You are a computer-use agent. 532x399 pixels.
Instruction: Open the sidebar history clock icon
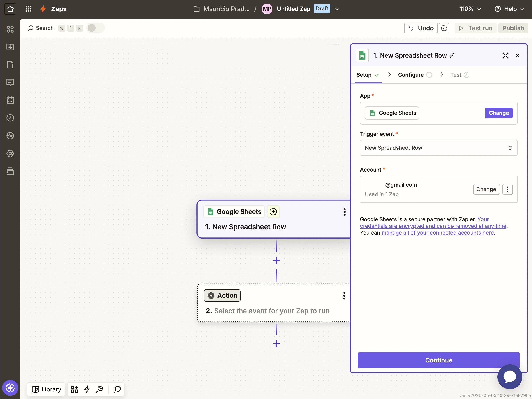pos(10,118)
